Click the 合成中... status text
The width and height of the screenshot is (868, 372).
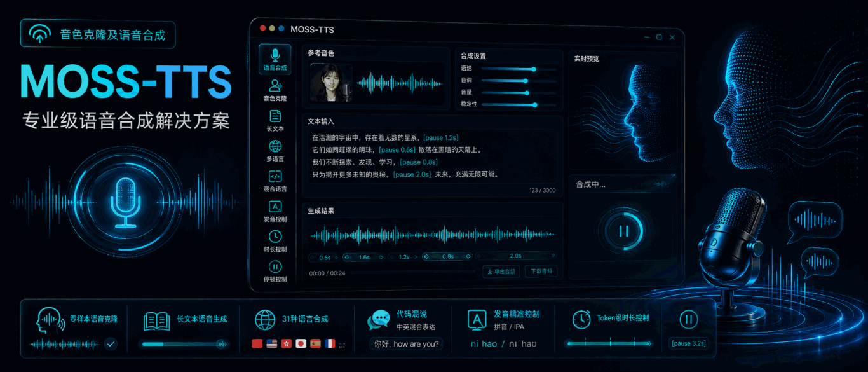click(x=591, y=184)
